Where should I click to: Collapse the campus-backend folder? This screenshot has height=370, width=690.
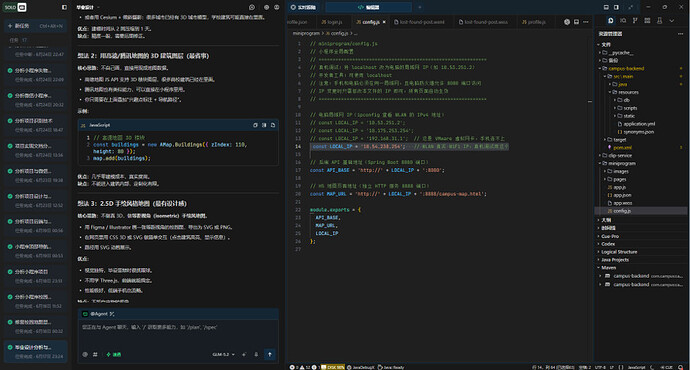pos(640,68)
